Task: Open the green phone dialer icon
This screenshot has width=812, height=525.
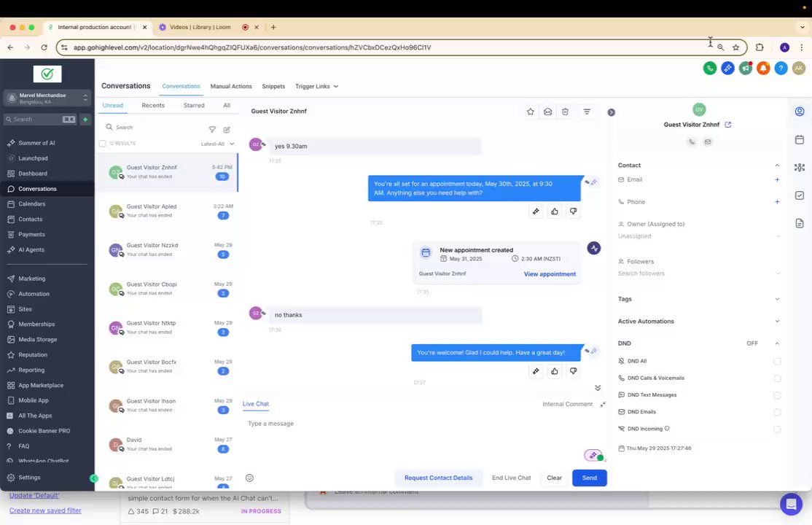Action: [709, 68]
